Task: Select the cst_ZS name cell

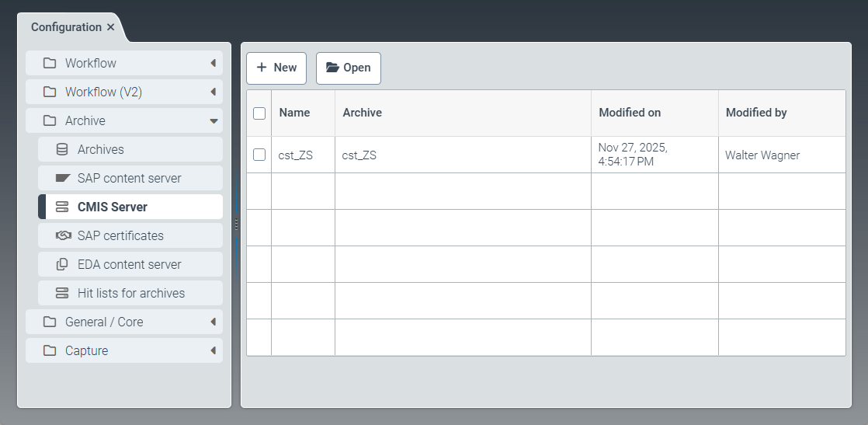Action: point(296,155)
